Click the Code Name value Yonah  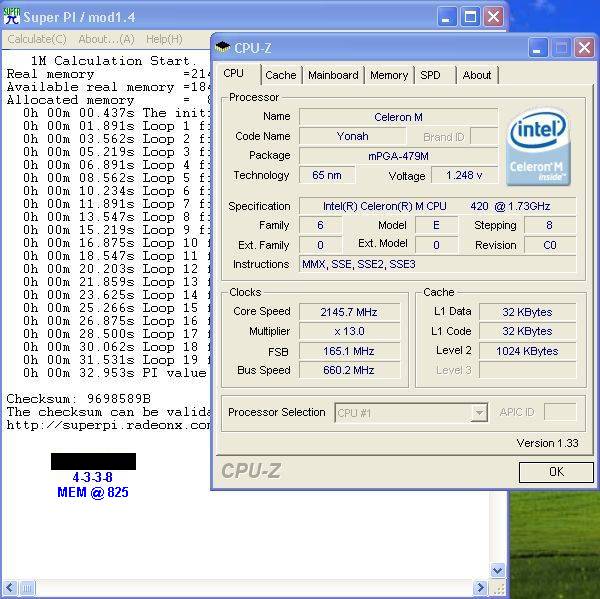click(x=352, y=136)
